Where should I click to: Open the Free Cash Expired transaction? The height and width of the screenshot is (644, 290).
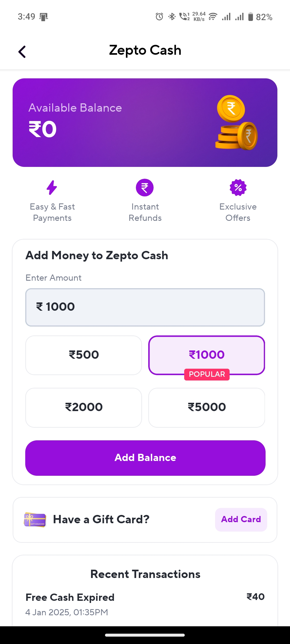pyautogui.click(x=145, y=604)
